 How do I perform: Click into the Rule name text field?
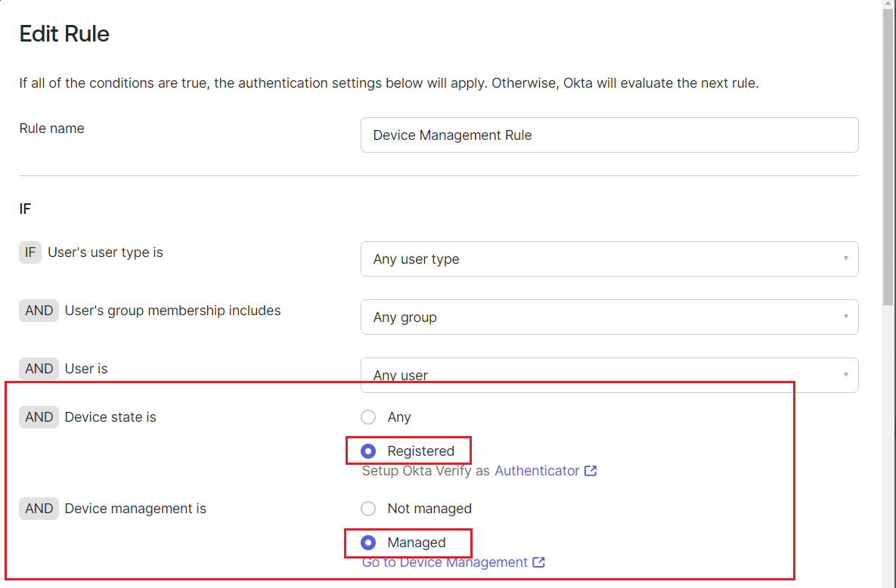tap(609, 135)
